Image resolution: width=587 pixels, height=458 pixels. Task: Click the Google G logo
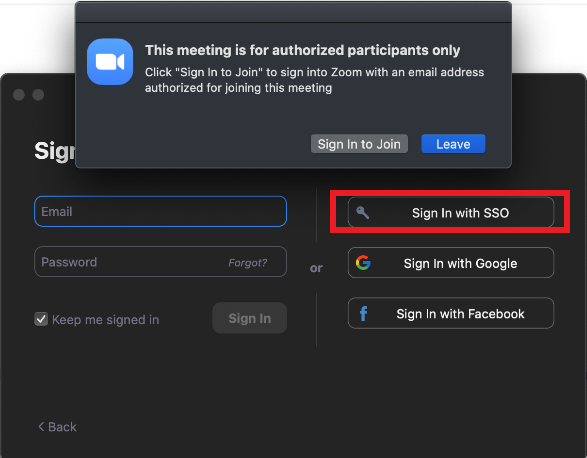point(363,263)
